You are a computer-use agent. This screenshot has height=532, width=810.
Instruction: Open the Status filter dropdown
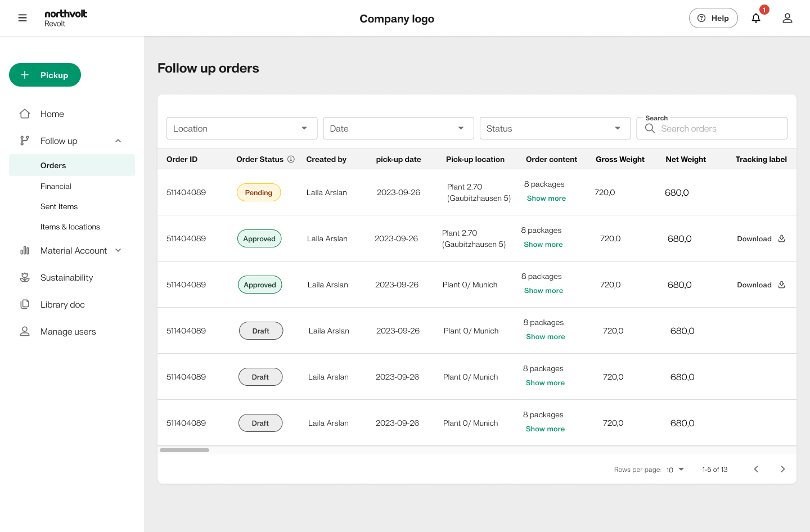(x=555, y=128)
